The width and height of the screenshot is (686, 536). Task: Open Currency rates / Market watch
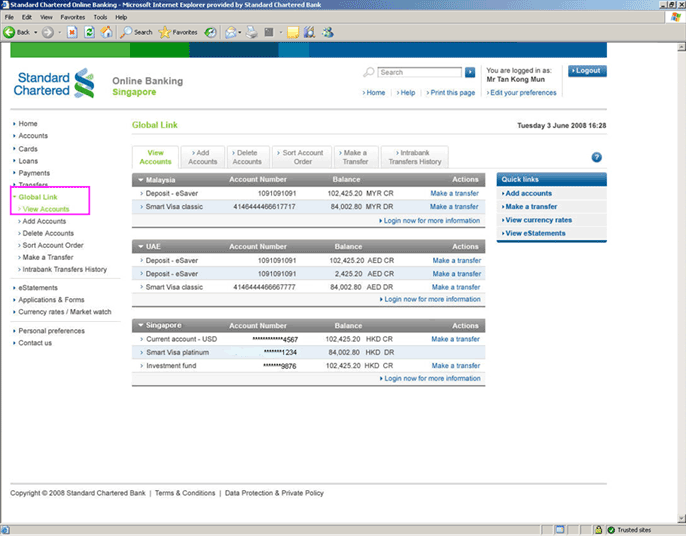(64, 312)
